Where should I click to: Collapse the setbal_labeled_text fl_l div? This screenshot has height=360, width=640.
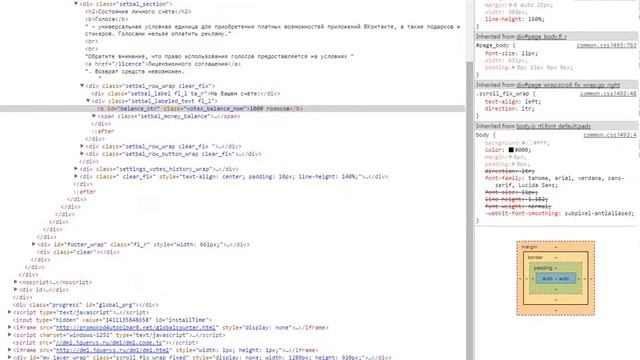point(88,101)
